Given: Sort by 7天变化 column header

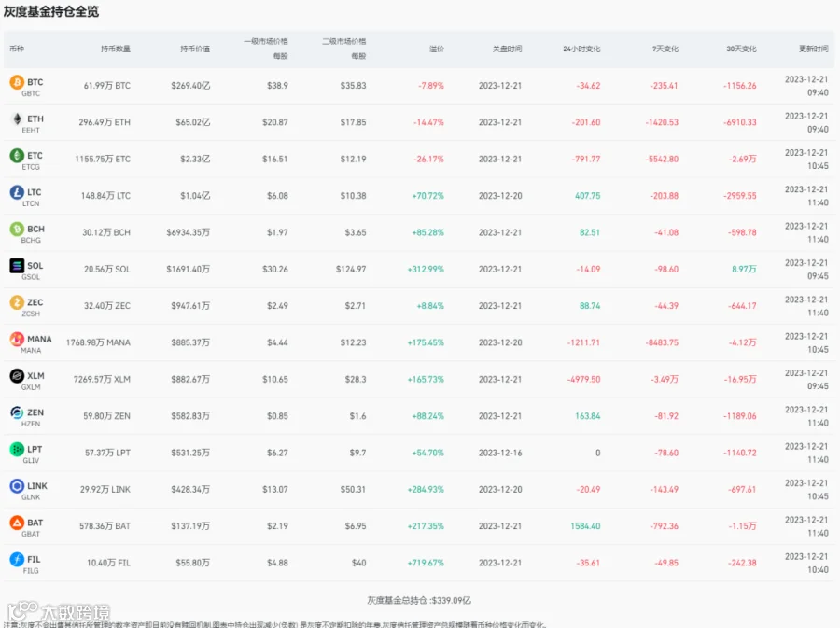Looking at the screenshot, I should pyautogui.click(x=665, y=49).
